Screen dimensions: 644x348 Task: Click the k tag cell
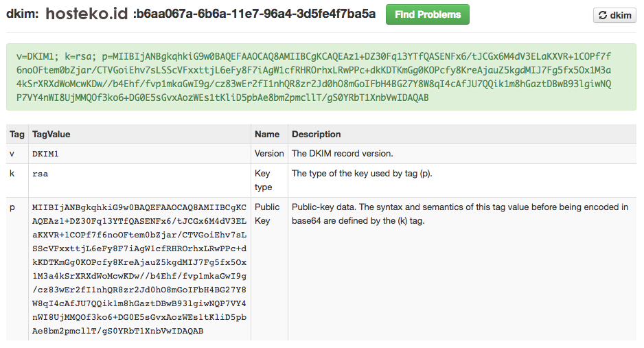tap(12, 174)
